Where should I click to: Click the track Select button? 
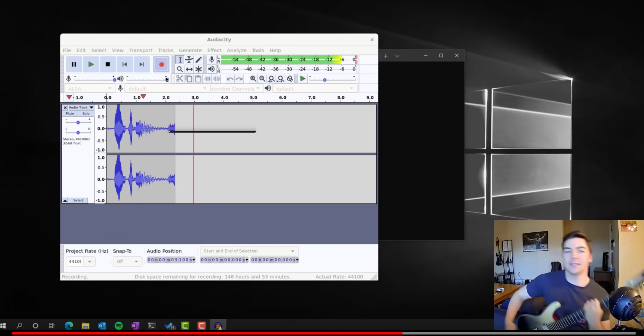tap(78, 200)
